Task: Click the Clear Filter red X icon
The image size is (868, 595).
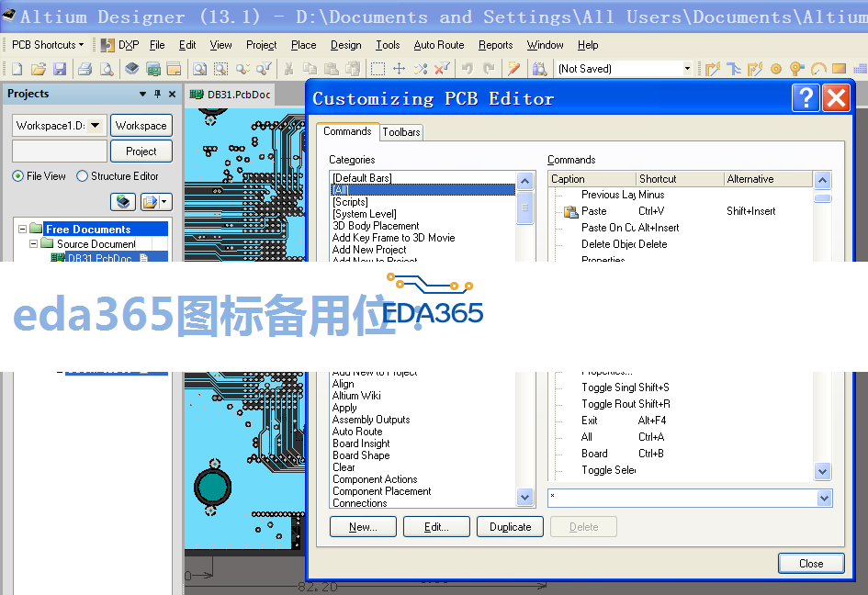Action: pyautogui.click(x=442, y=69)
